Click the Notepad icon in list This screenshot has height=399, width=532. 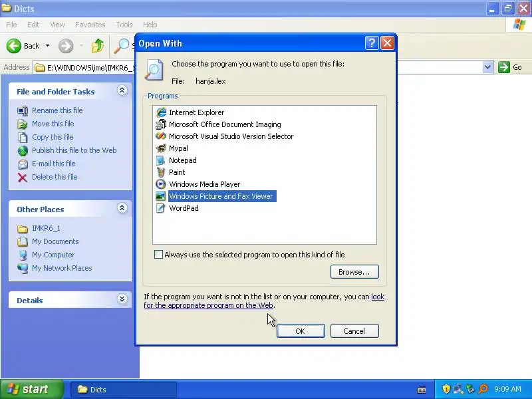[x=161, y=160]
